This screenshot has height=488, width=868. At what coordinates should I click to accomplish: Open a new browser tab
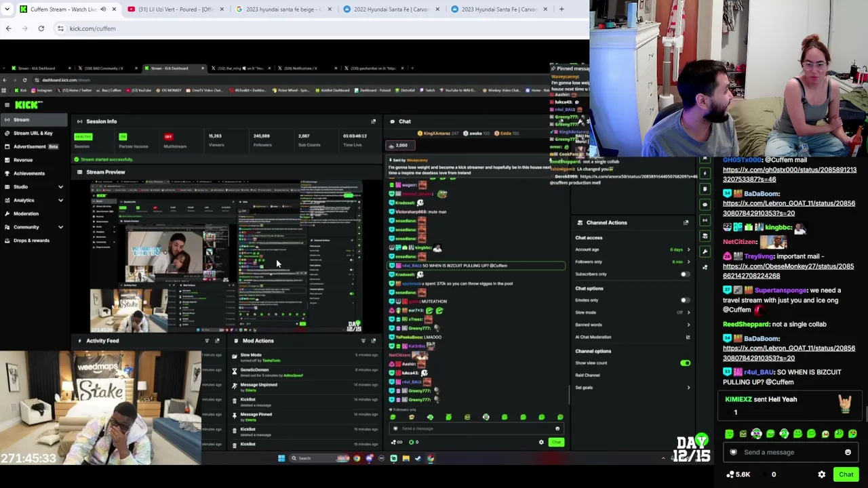point(561,9)
